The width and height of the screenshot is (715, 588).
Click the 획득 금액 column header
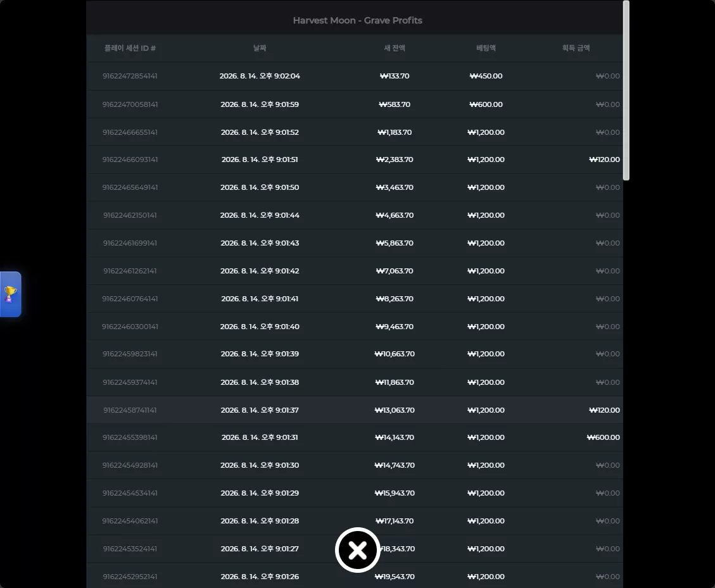pos(576,48)
